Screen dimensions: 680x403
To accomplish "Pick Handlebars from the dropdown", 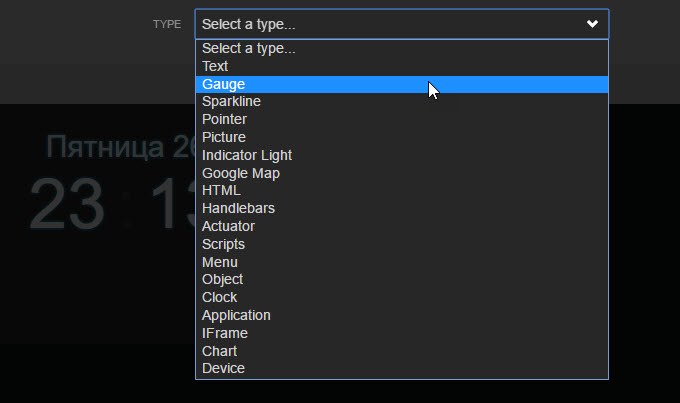I will [x=238, y=208].
